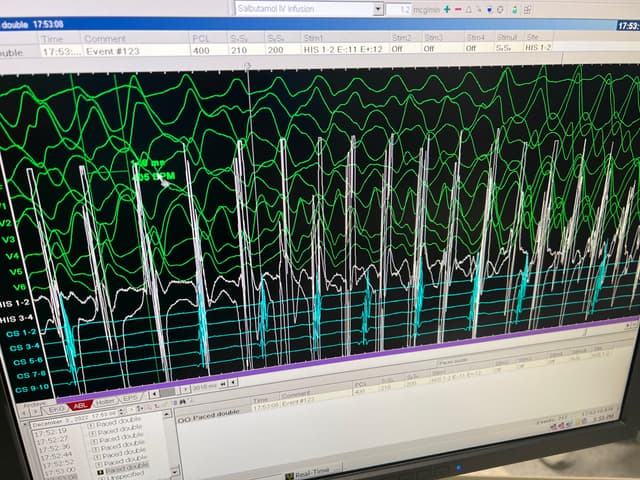Click the waveform scroll left arrow

tap(154, 394)
